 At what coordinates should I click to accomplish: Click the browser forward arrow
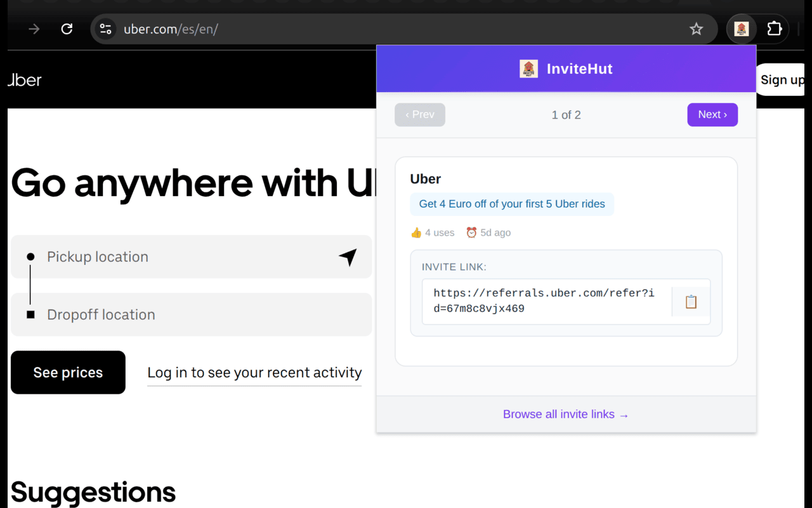(34, 29)
